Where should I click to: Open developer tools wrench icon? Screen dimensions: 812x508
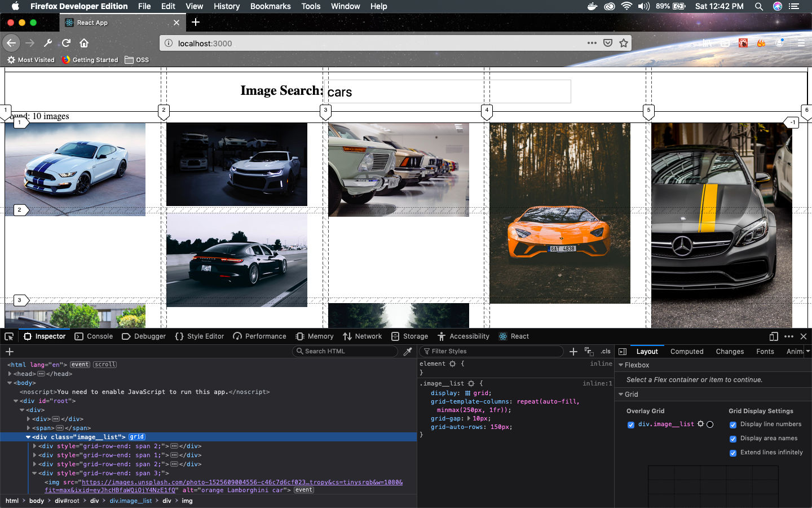[48, 43]
